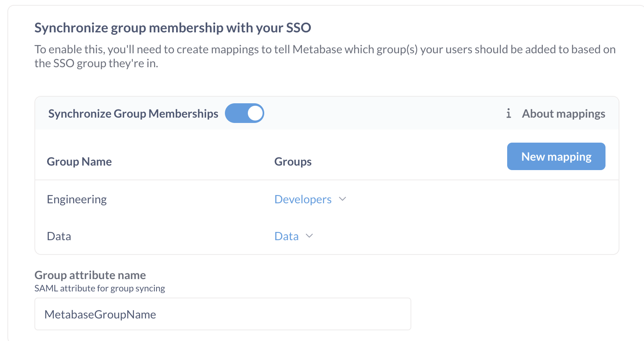Click the info icon beside About mappings

click(x=508, y=114)
